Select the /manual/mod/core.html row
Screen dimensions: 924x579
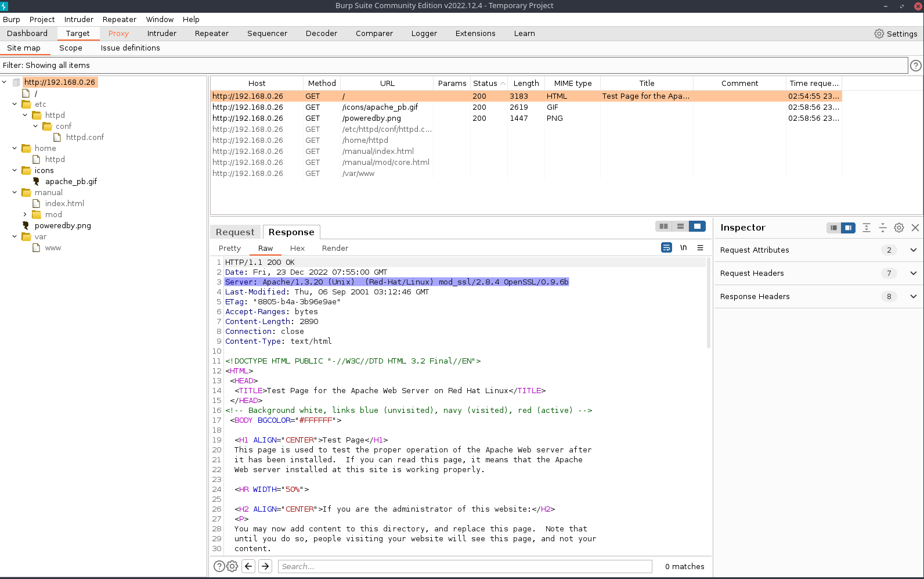pyautogui.click(x=526, y=163)
